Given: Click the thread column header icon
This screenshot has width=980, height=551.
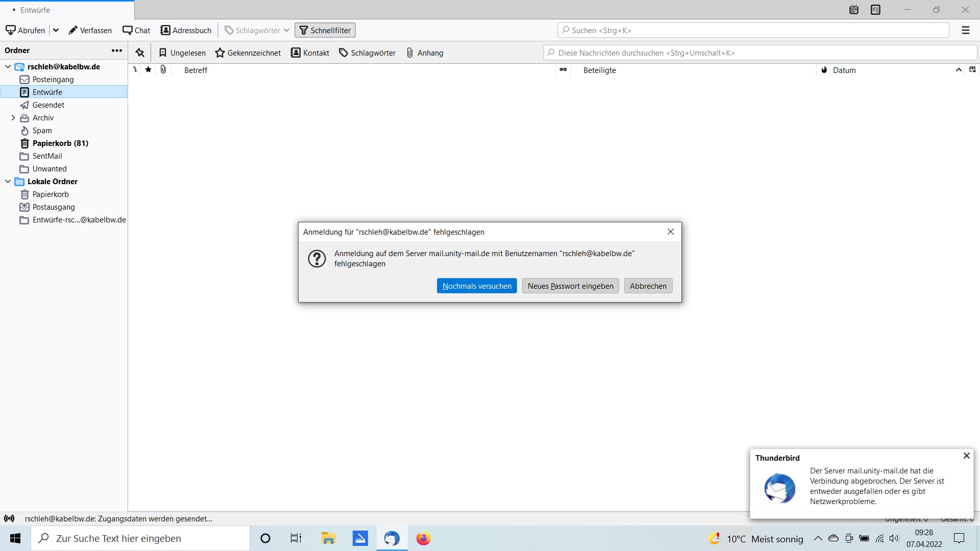Looking at the screenshot, I should coord(135,70).
